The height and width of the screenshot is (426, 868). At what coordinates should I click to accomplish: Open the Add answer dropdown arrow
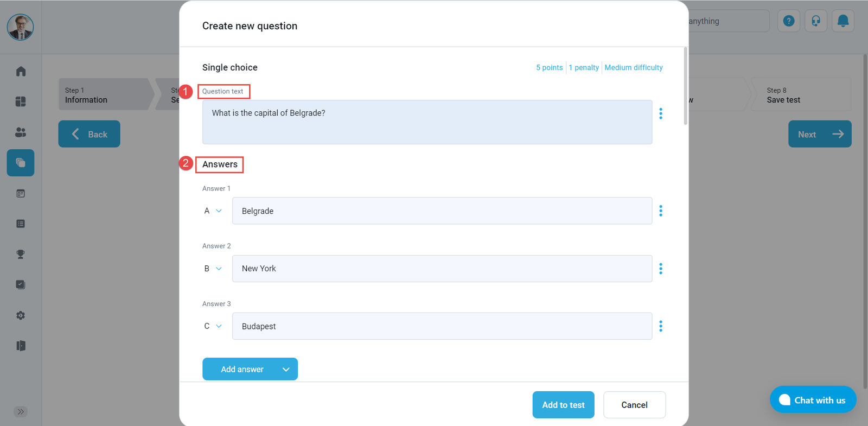pos(286,370)
